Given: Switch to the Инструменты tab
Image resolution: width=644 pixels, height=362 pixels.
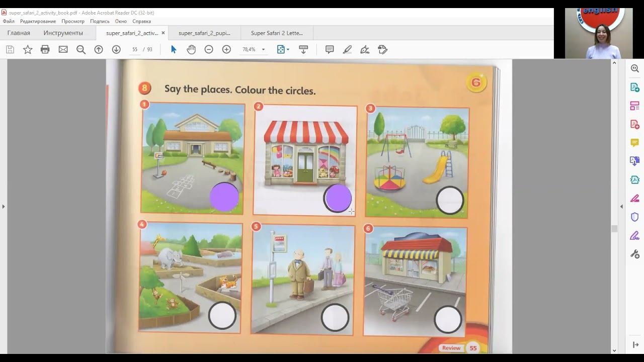Looking at the screenshot, I should point(63,33).
